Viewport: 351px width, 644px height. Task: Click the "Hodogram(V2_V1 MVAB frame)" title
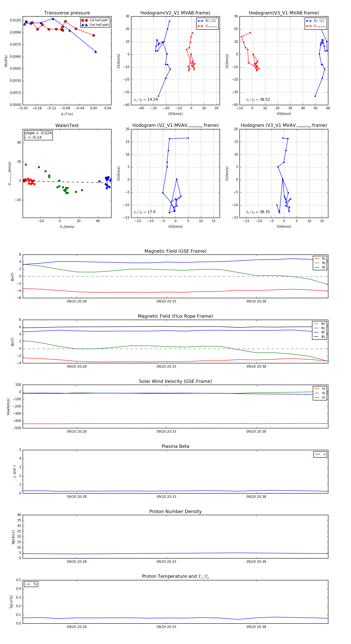coord(175,13)
